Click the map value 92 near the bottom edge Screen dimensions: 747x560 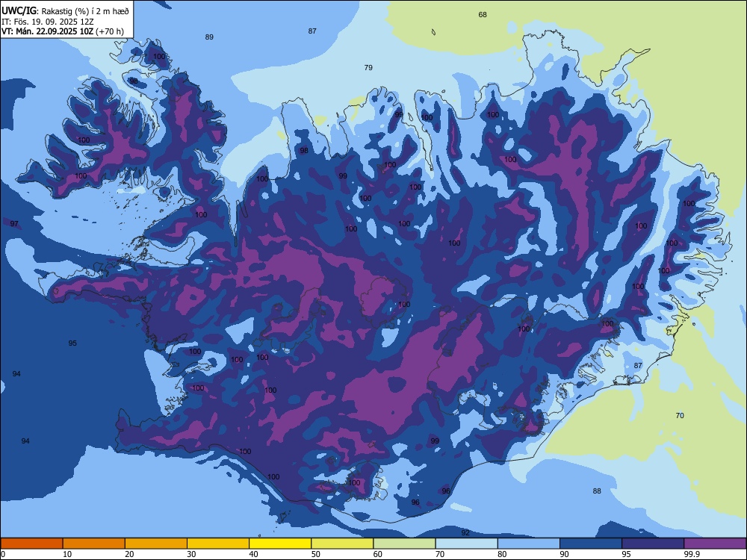click(x=465, y=533)
